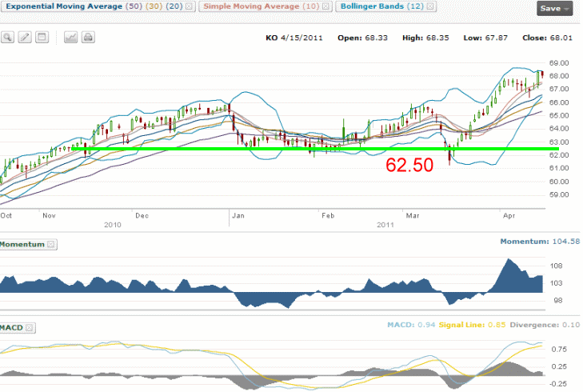Open the data table view icon
The height and width of the screenshot is (392, 583).
point(42,37)
